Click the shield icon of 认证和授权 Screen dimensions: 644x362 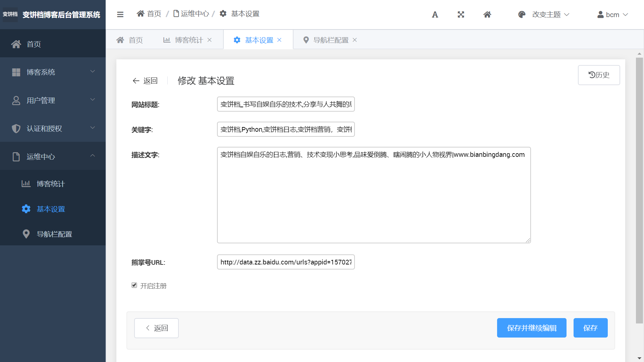point(16,128)
